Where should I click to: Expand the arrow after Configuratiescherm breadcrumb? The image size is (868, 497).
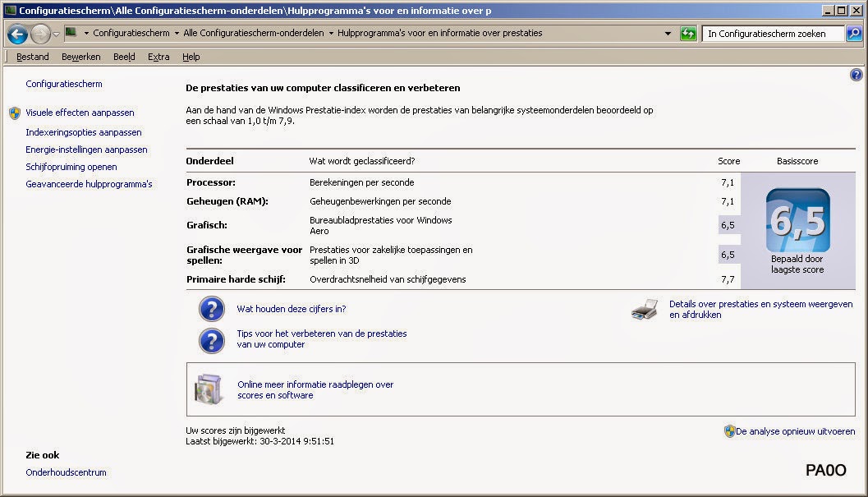click(x=177, y=33)
